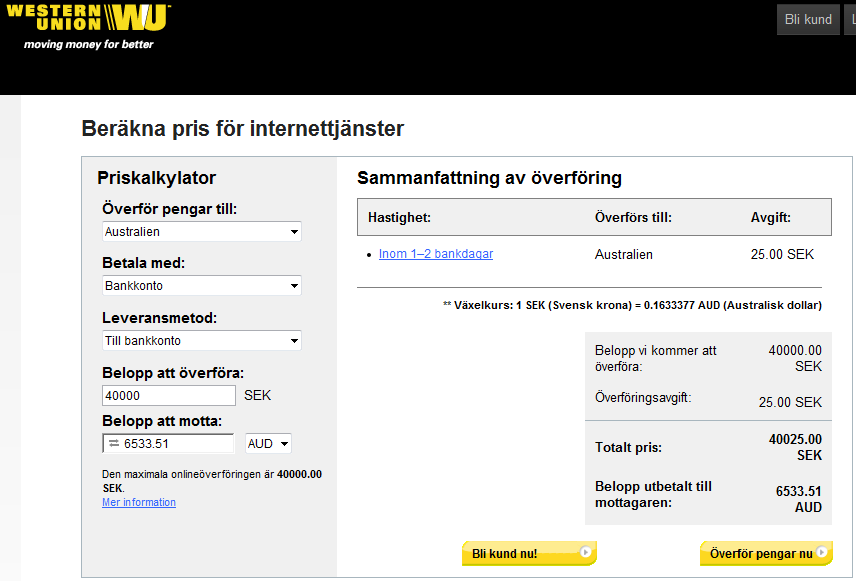Image resolution: width=856 pixels, height=581 pixels.
Task: Select the Bli kund item in top navigation
Action: coord(808,20)
